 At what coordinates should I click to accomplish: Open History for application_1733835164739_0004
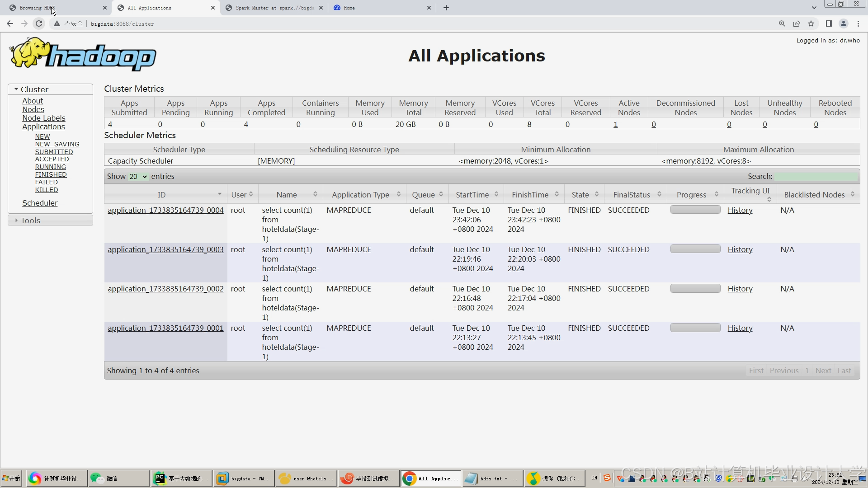point(740,210)
